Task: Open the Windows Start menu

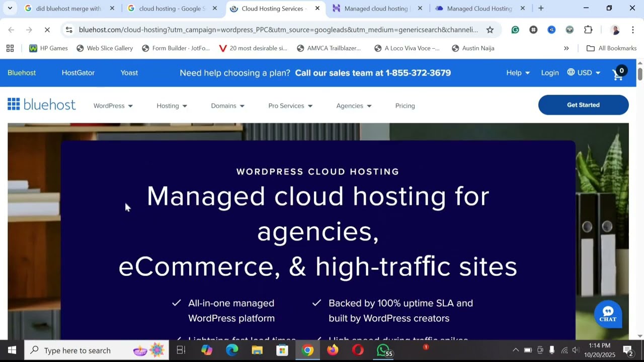Action: pyautogui.click(x=12, y=350)
